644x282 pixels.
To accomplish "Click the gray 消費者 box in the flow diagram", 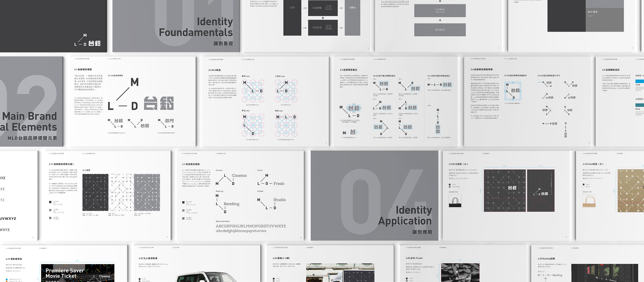I will point(352,18).
